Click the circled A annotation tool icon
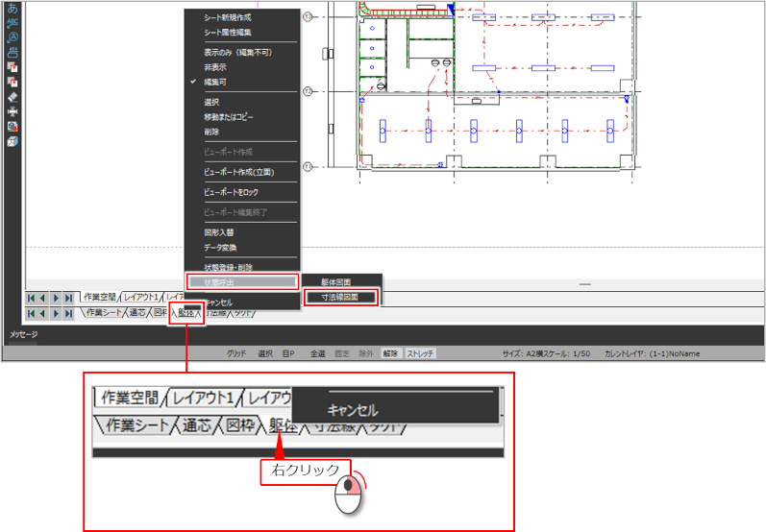766x532 pixels. click(x=12, y=37)
